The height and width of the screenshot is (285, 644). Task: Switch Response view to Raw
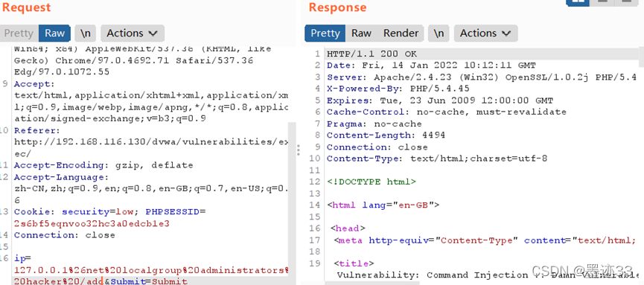tap(361, 33)
